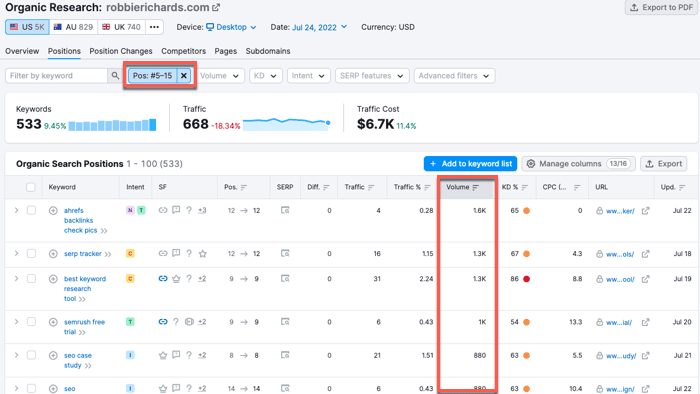Open external URL icon in seo case study row
The width and height of the screenshot is (700, 394).
click(646, 356)
